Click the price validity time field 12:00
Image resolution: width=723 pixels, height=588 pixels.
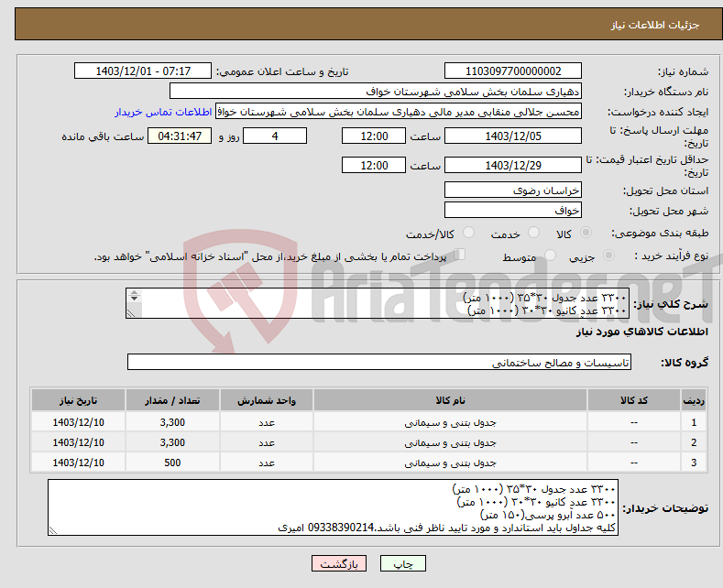[x=374, y=165]
